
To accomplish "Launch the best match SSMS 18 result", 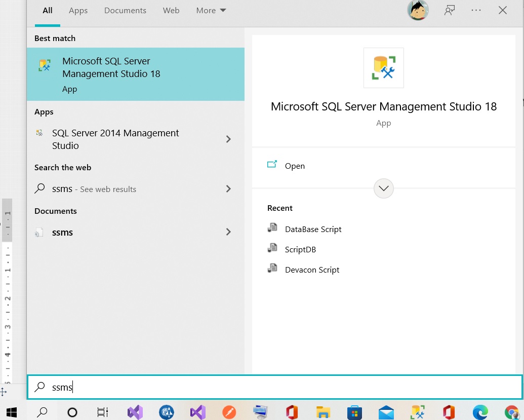I will click(136, 74).
